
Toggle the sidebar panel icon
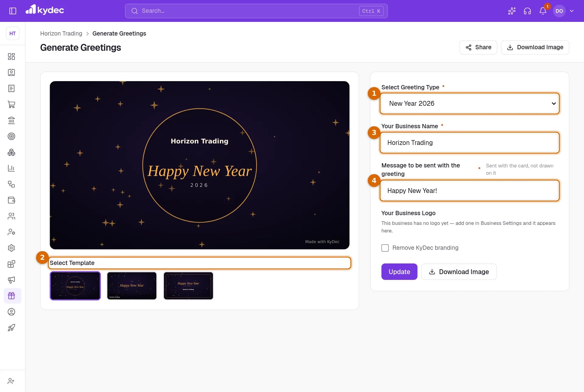12,11
